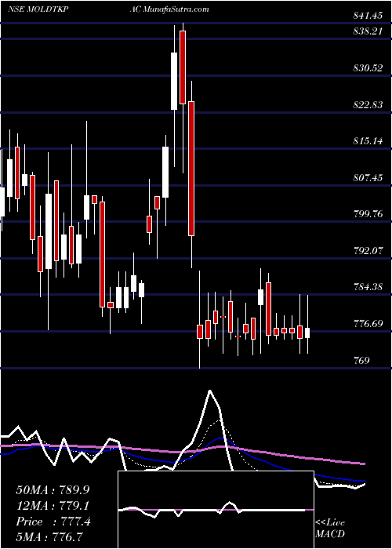Click the AC MunafaSutra.com watermark text
This screenshot has width=392, height=549.
tap(169, 9)
